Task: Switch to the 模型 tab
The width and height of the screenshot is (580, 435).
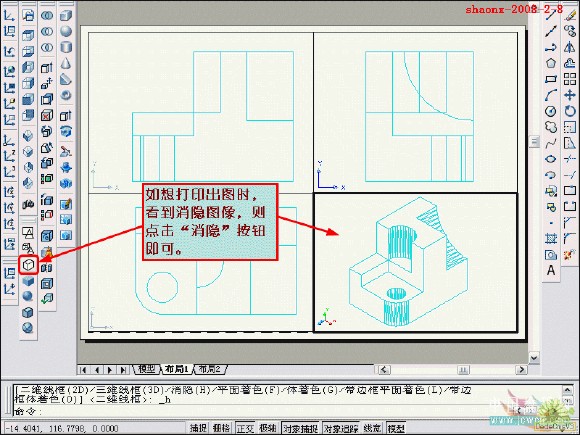Action: 146,369
